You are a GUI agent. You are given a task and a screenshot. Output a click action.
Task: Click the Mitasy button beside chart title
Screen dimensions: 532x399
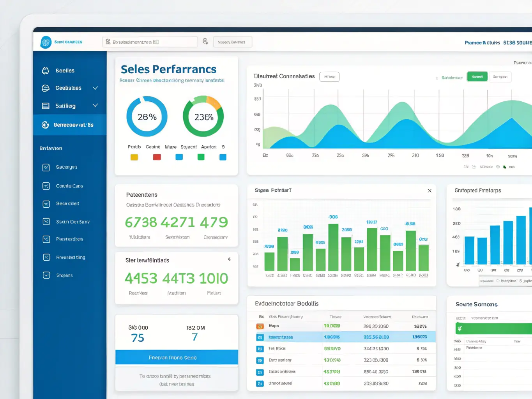tap(329, 77)
